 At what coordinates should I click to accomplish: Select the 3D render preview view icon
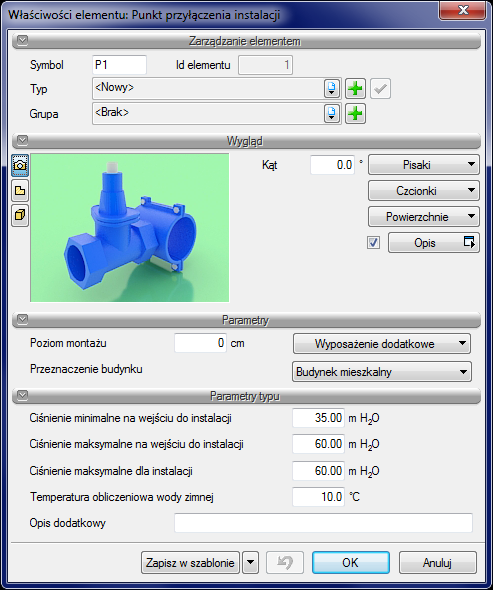point(20,165)
